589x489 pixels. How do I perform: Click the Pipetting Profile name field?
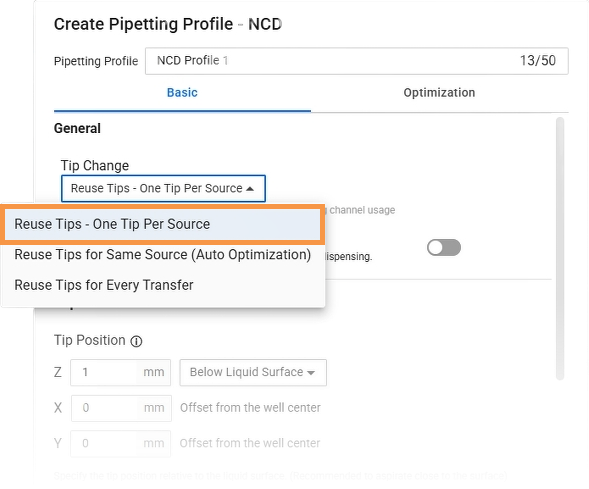point(356,61)
